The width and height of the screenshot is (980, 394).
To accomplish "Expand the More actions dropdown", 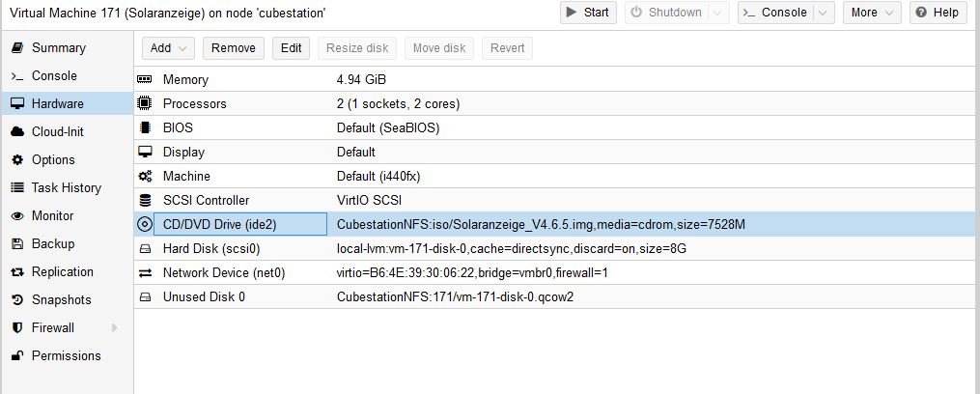I will point(872,13).
